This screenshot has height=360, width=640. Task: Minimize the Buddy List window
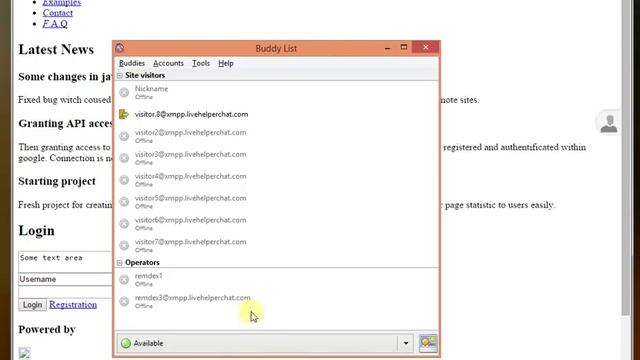click(387, 48)
